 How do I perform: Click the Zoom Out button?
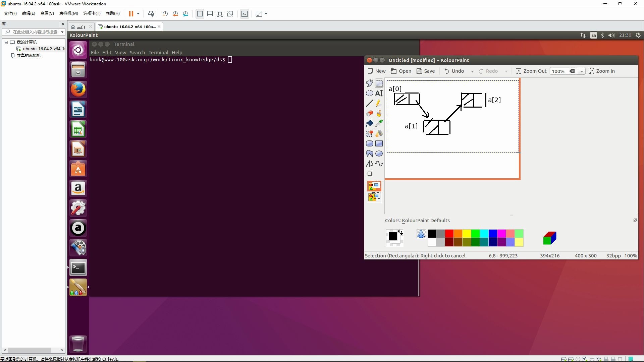531,71
